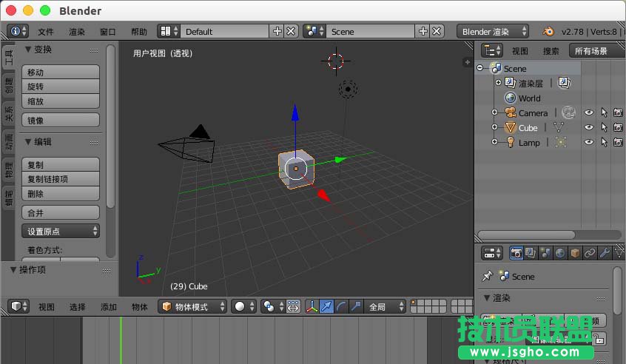Viewport: 626px width, 364px height.
Task: Open the Blender 渲染 engine dropdown
Action: click(x=493, y=31)
